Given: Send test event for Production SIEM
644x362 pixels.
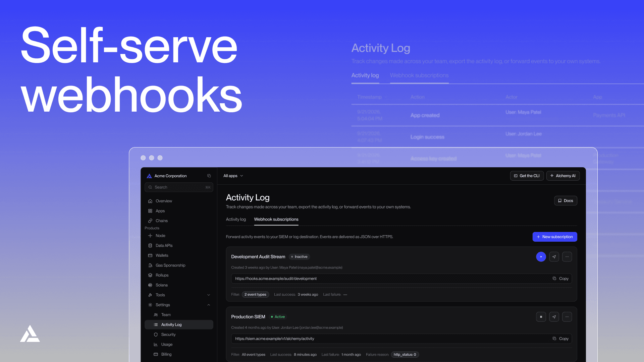Looking at the screenshot, I should tap(554, 317).
